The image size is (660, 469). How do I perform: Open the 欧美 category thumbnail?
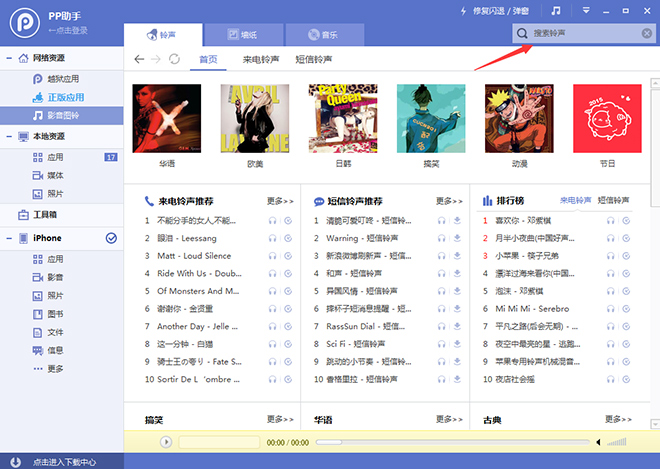[255, 118]
